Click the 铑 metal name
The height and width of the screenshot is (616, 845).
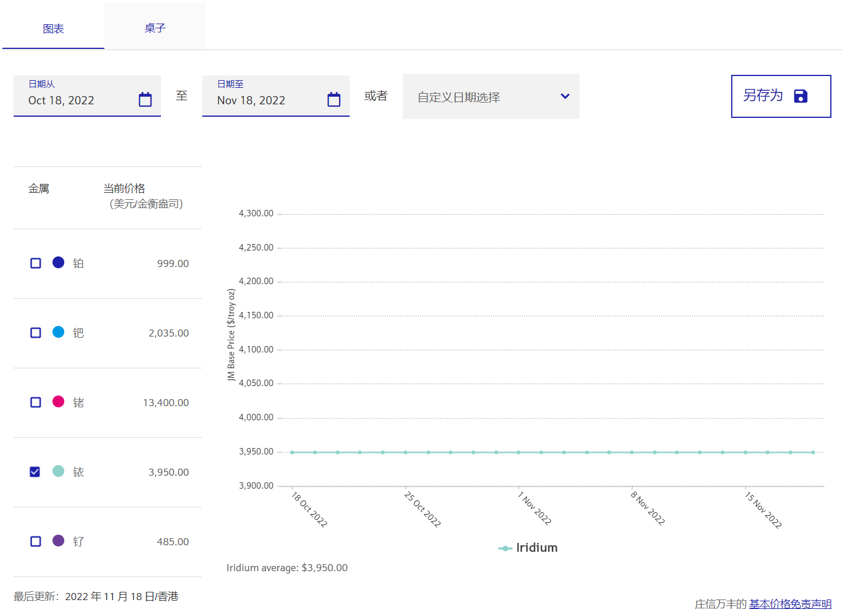(78, 403)
